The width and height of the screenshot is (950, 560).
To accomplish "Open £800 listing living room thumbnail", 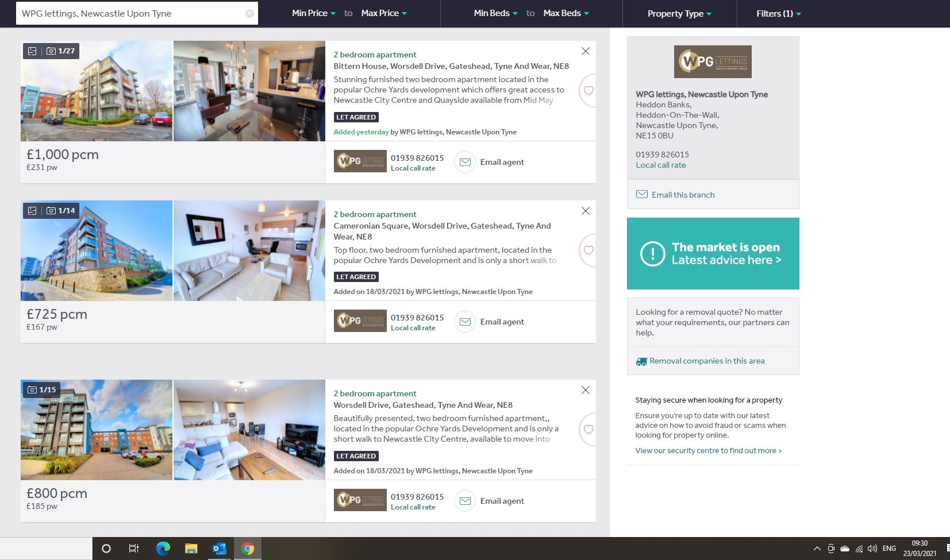I will (x=249, y=430).
